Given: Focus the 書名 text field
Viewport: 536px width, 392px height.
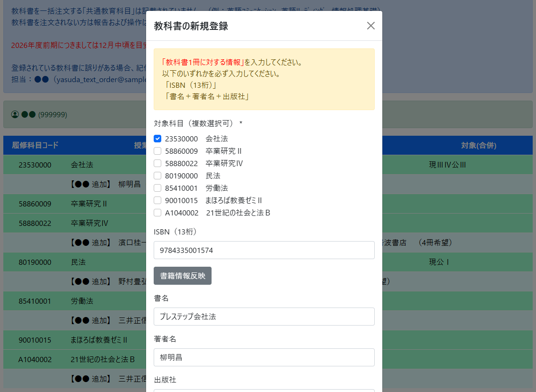Looking at the screenshot, I should 264,317.
